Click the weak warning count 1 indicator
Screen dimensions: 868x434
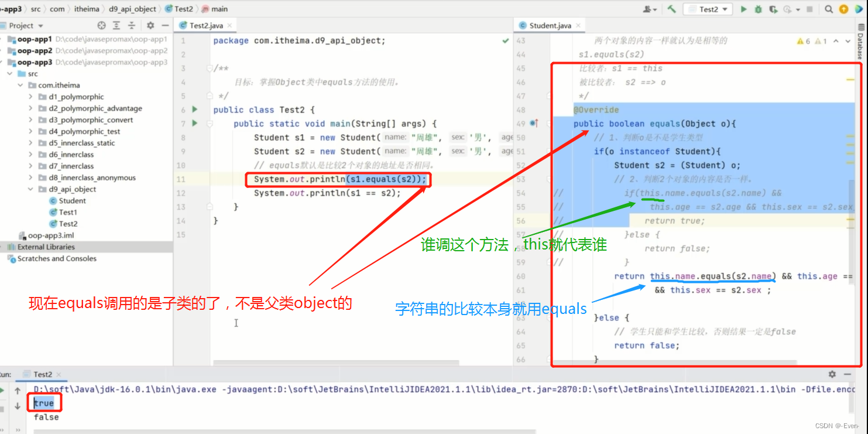[821, 41]
